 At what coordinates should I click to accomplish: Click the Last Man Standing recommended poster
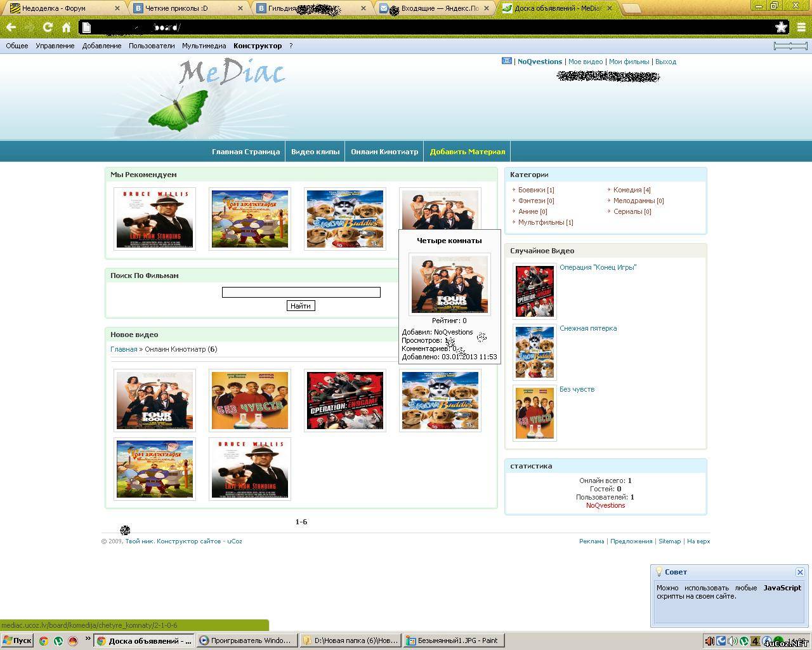155,219
